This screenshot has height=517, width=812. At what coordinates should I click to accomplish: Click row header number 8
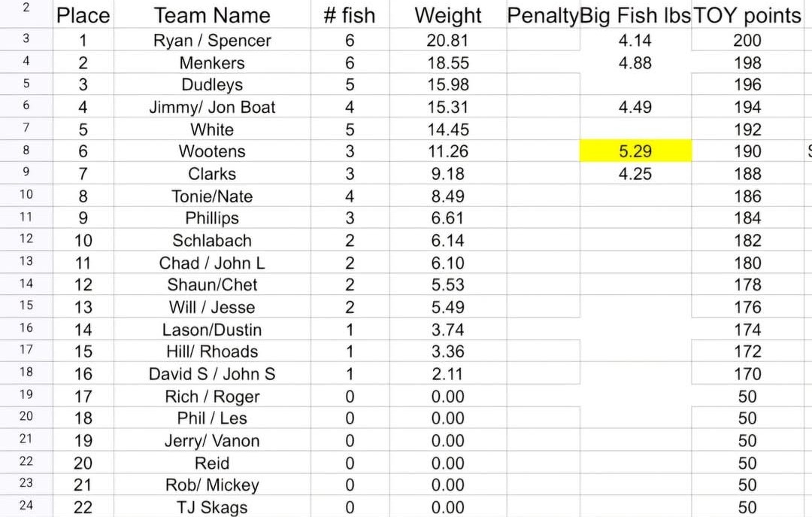coord(26,151)
